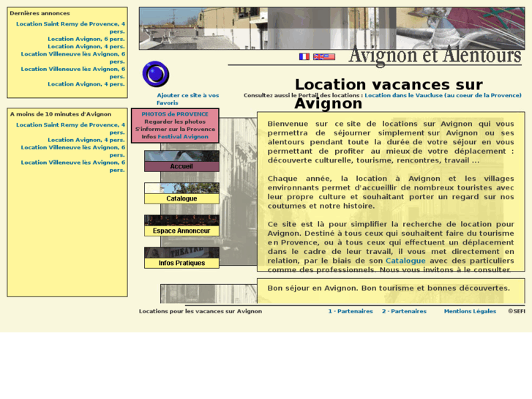Open the Infos Pratiques menu item
This screenshot has width=532, height=399.
pos(181,258)
